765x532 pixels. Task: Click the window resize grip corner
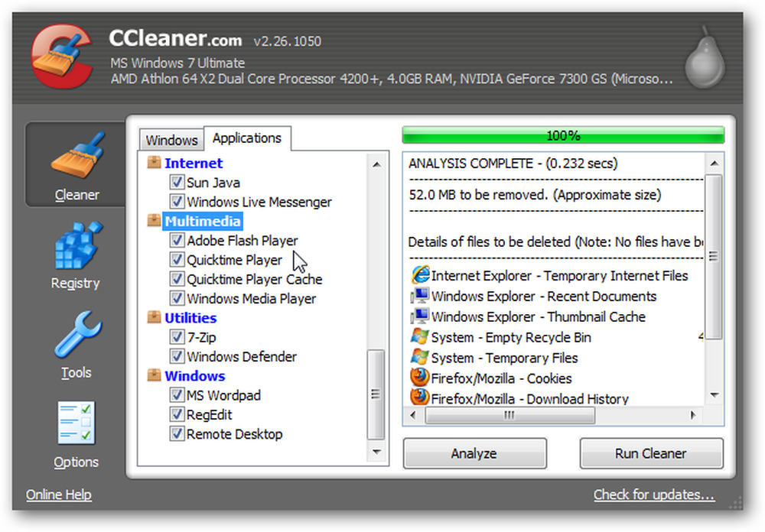pyautogui.click(x=734, y=504)
